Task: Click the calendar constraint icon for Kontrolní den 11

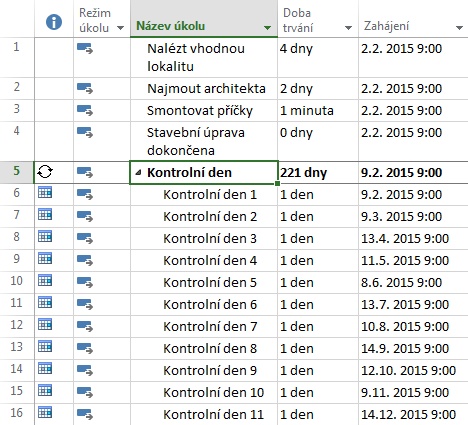Action: coord(45,412)
